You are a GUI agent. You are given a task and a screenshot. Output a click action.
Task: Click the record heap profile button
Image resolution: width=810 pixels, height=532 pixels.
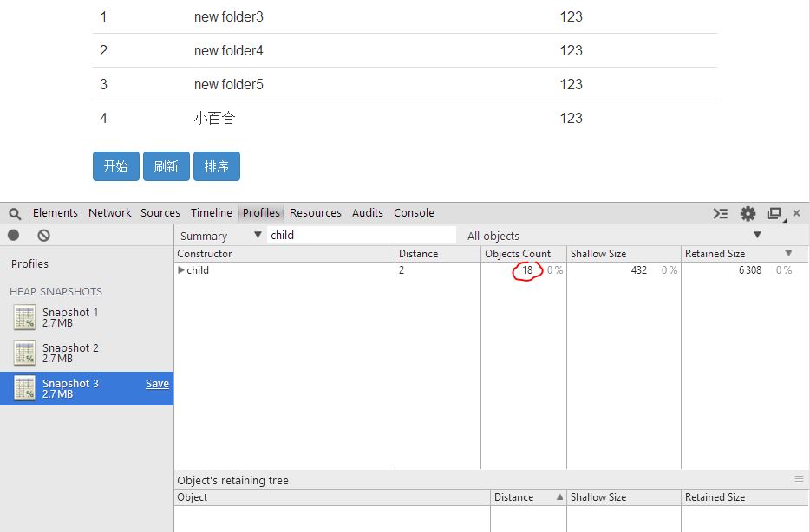point(14,236)
